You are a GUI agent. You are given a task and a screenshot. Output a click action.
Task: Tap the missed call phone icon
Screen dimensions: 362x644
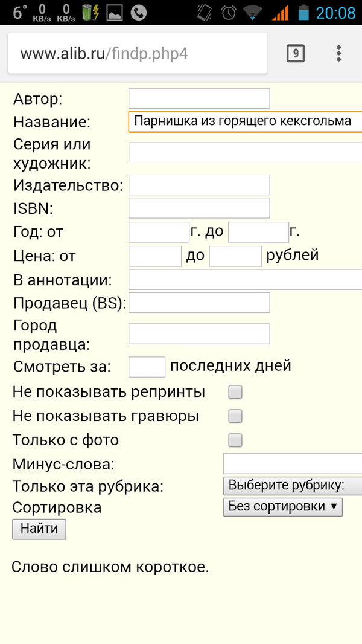(x=138, y=12)
